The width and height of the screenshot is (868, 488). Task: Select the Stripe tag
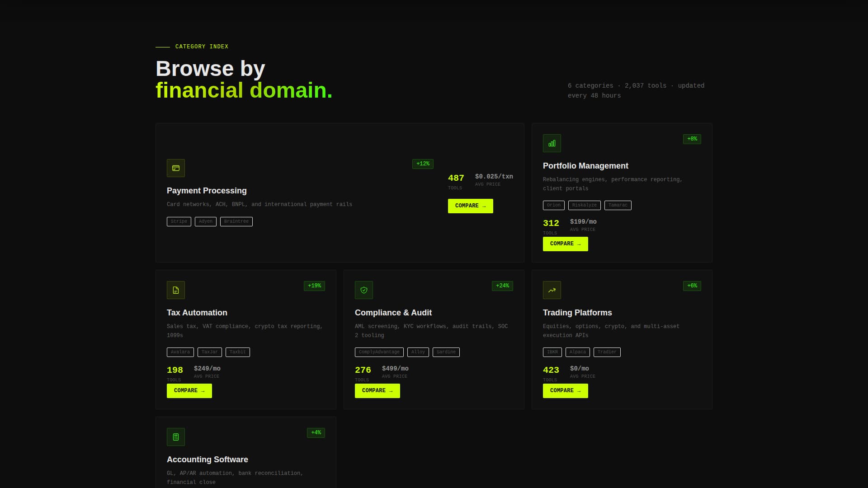point(179,221)
